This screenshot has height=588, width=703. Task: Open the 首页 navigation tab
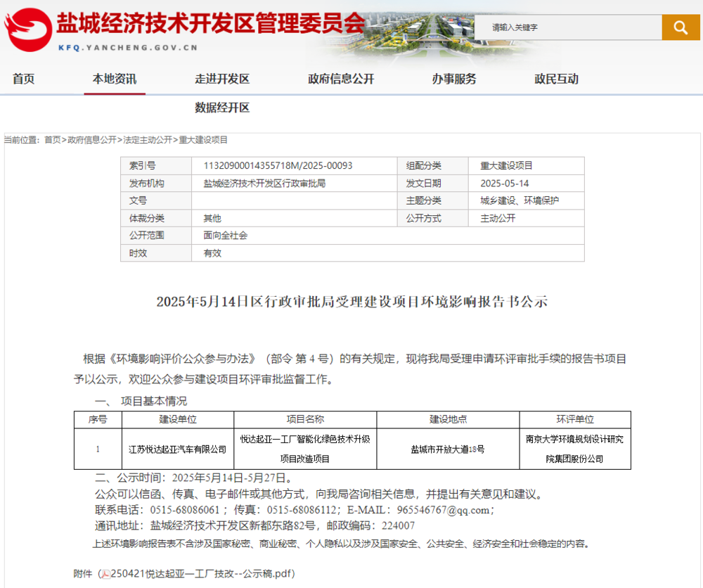23,79
